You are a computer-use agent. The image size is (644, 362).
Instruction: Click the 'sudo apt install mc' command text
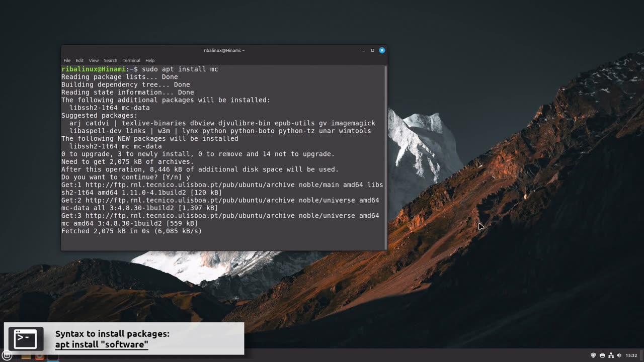[x=180, y=69]
